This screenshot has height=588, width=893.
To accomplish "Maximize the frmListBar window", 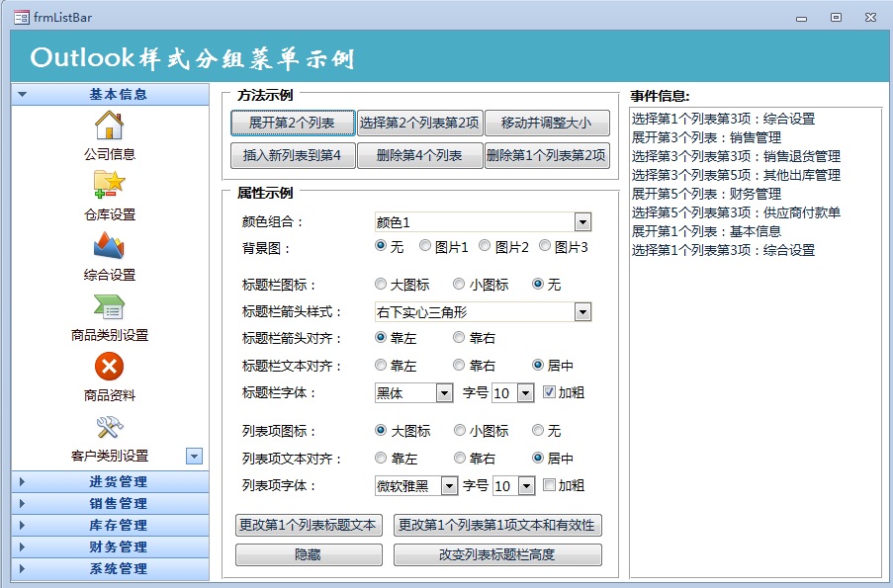I will [836, 18].
